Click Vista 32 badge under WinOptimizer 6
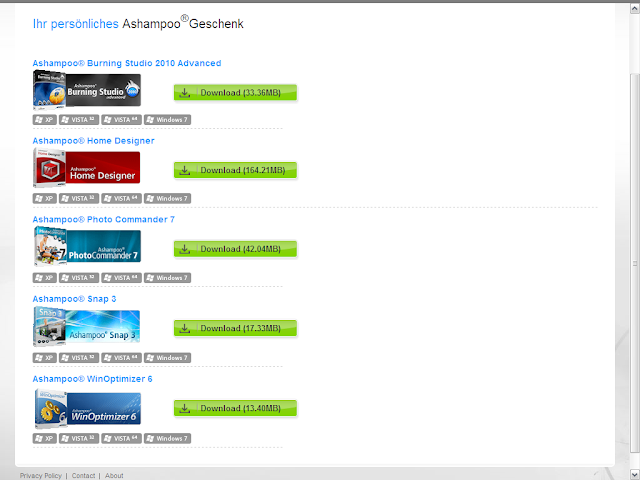This screenshot has height=480, width=640. 79,438
